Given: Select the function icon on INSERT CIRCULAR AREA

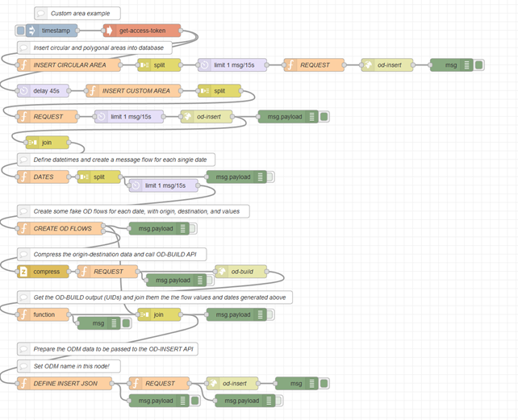Looking at the screenshot, I should coord(24,65).
